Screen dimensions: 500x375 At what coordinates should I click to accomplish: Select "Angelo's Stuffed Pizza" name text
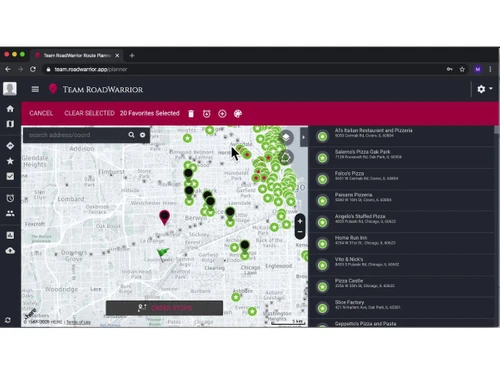pos(360,216)
